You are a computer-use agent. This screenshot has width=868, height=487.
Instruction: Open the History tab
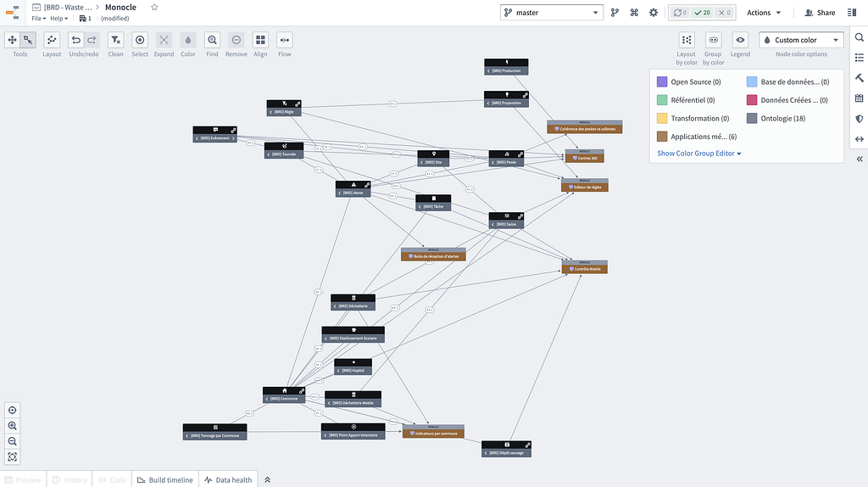pyautogui.click(x=70, y=480)
